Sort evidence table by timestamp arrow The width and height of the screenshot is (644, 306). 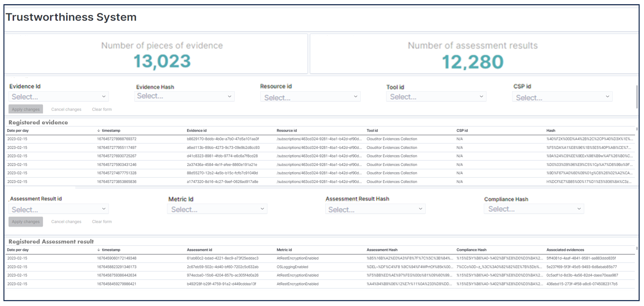[99, 130]
